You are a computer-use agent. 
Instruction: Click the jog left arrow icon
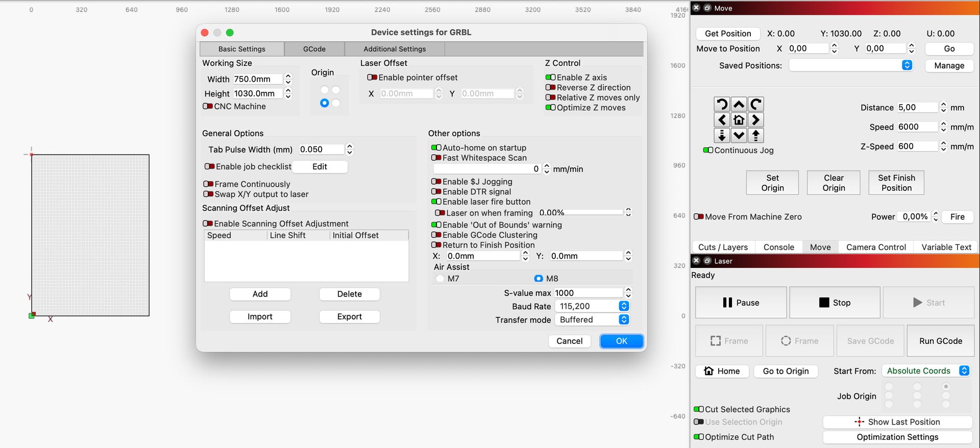(x=721, y=120)
